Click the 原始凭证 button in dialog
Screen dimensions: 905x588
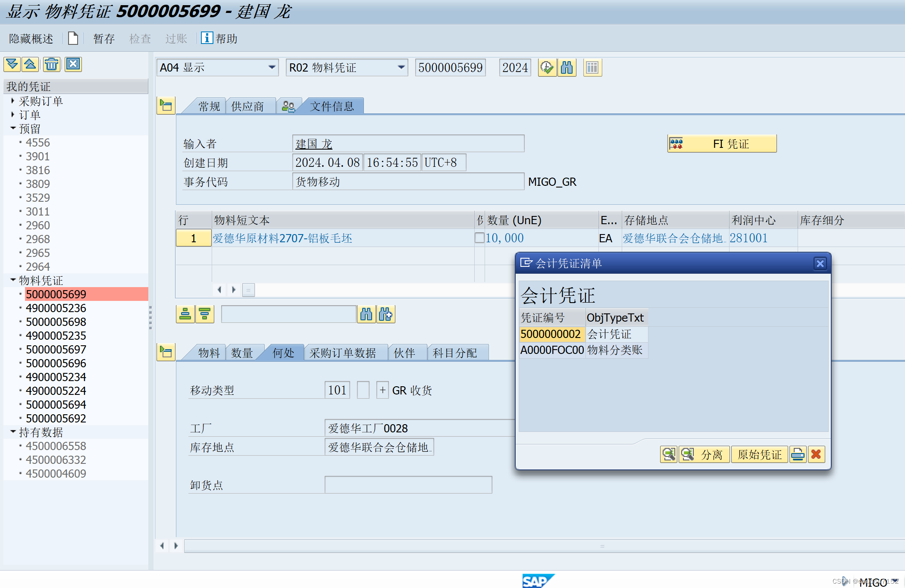pyautogui.click(x=759, y=454)
